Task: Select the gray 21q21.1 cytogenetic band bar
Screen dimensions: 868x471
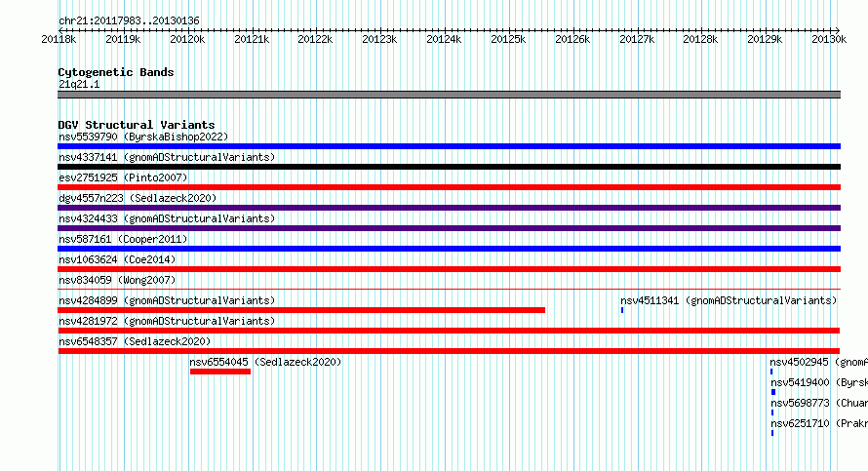Action: click(449, 95)
